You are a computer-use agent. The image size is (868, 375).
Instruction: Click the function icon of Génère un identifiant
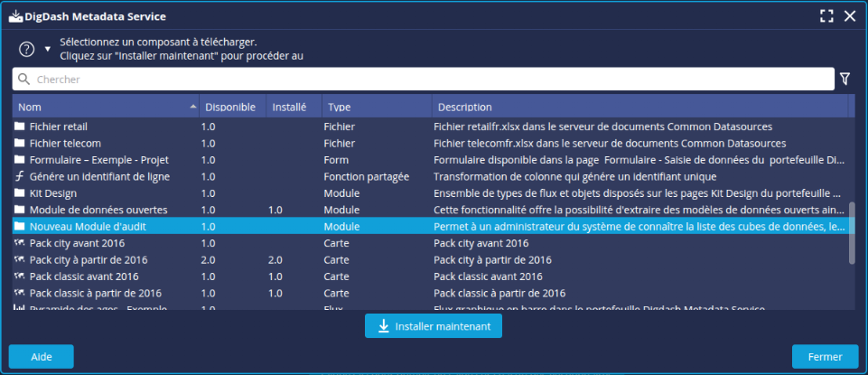20,176
